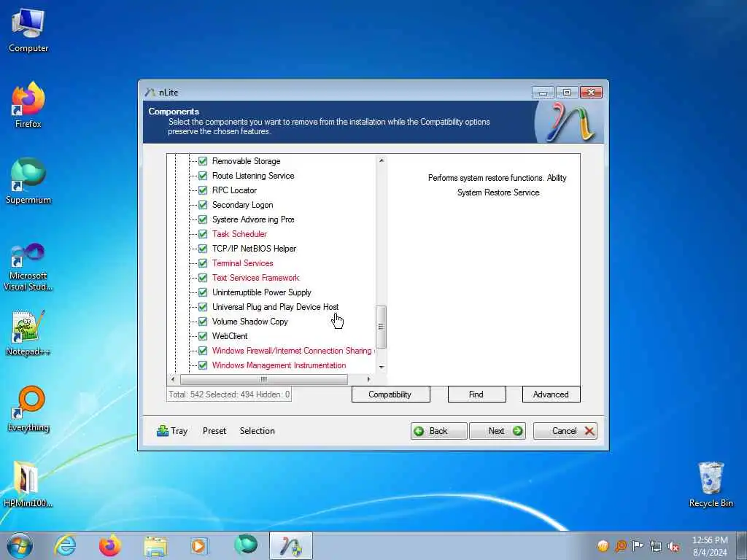Click the 'Total: 542 Selected: 494 Hidden: 0' status text

pyautogui.click(x=228, y=394)
